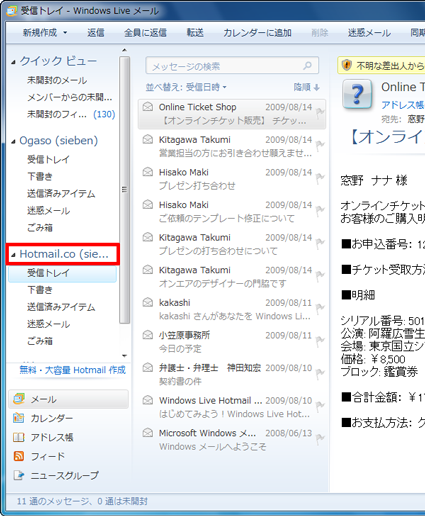Click the 転送 forward button
The height and width of the screenshot is (516, 425).
[x=195, y=33]
